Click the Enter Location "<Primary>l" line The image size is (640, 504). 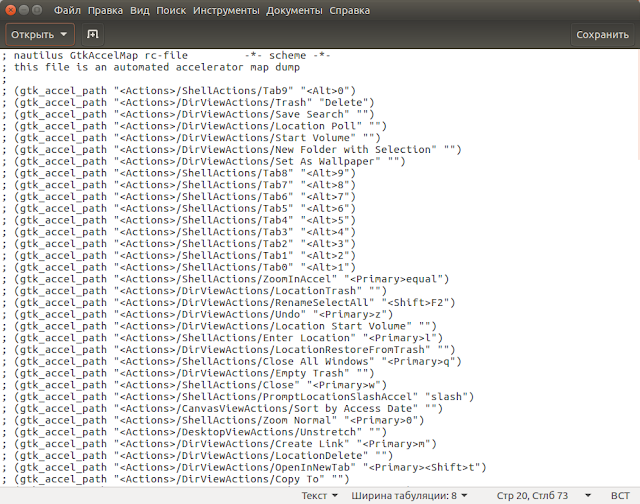(x=222, y=338)
